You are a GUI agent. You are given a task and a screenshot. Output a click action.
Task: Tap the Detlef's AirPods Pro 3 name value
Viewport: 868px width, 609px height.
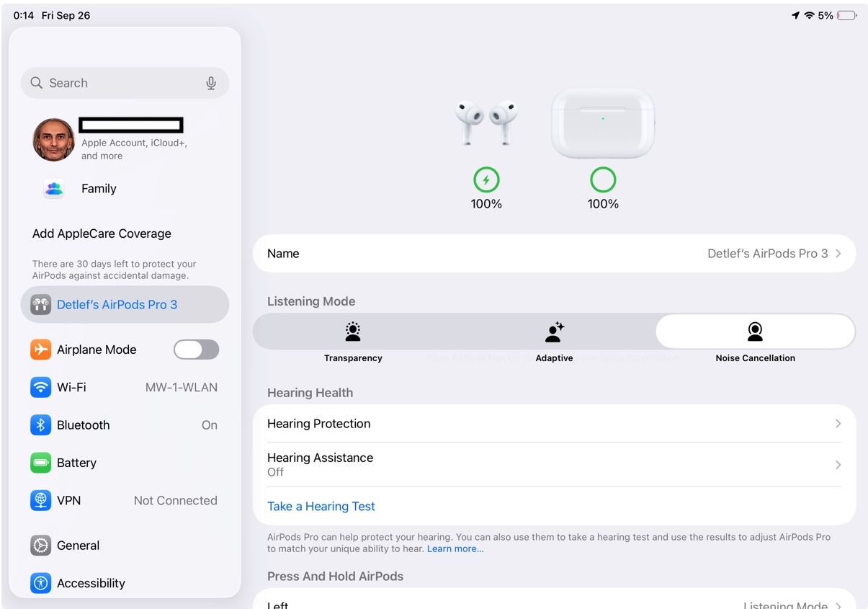[768, 254]
